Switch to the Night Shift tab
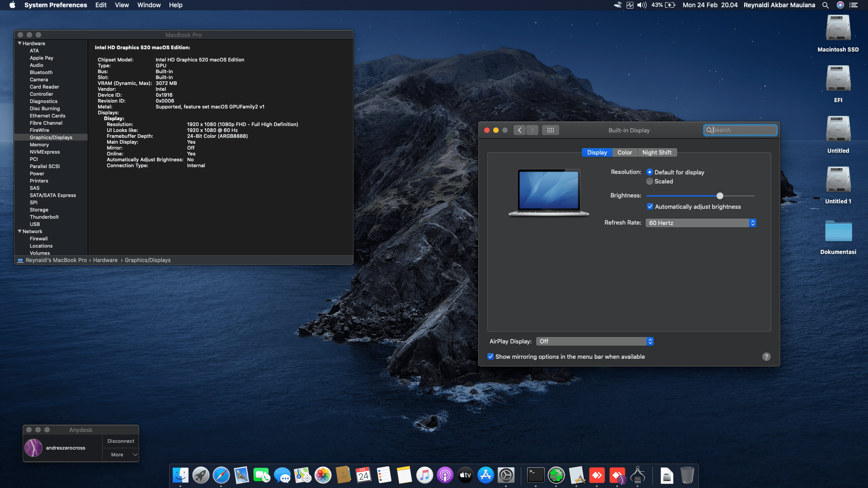Viewport: 868px width, 488px height. tap(656, 152)
